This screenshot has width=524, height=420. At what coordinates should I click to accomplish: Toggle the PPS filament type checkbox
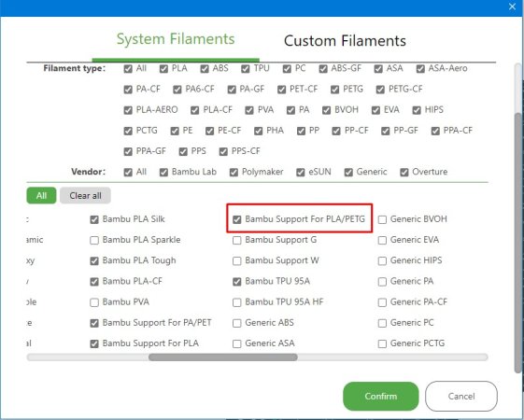183,151
